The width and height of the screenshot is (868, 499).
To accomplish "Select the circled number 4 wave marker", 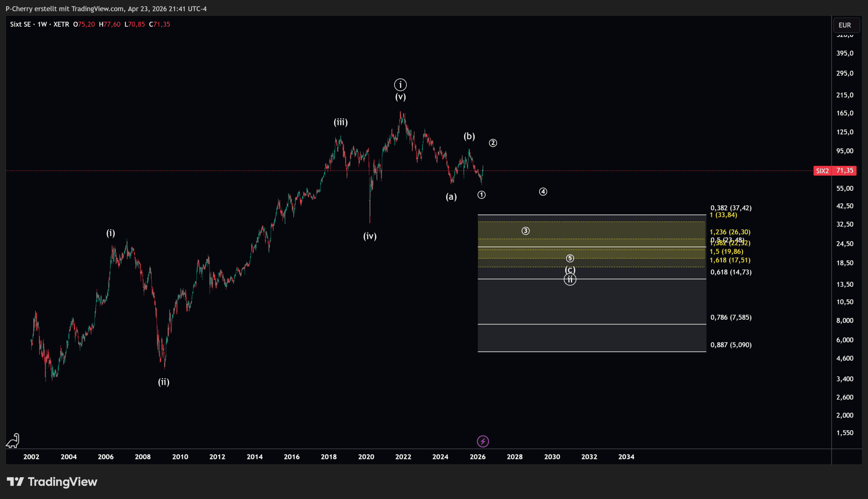I will coord(543,192).
